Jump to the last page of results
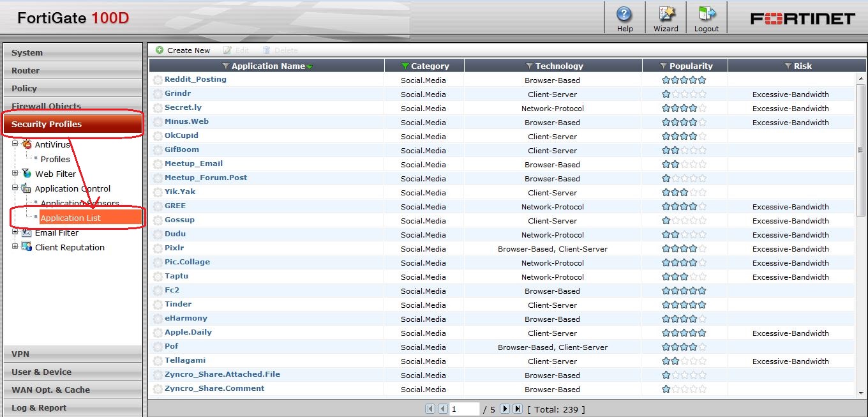 (518, 409)
